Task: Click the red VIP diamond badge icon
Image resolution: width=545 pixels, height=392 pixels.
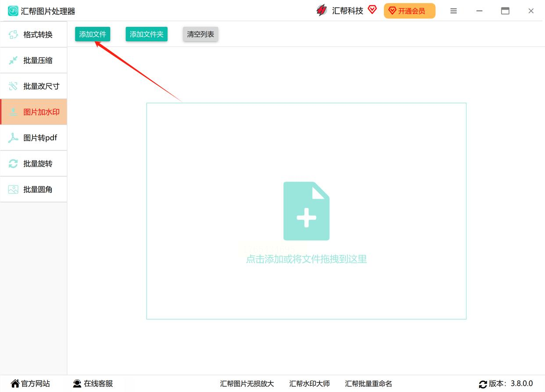Action: pos(372,10)
